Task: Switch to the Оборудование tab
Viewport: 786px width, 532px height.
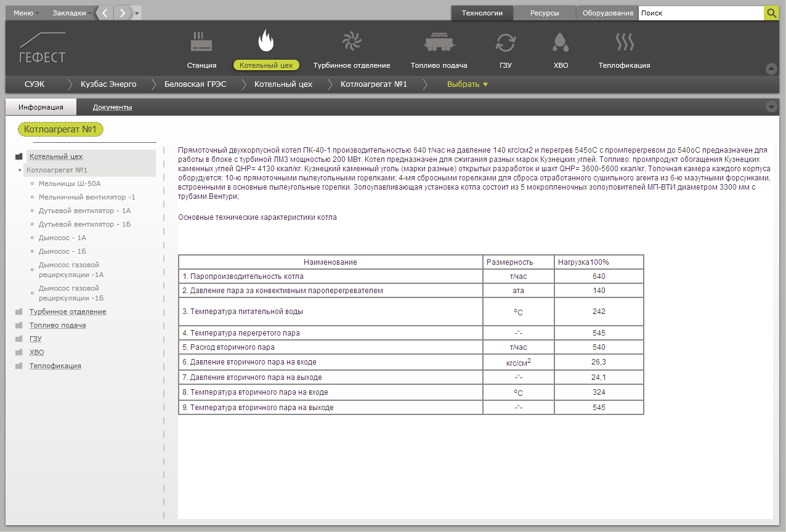Action: tap(608, 13)
